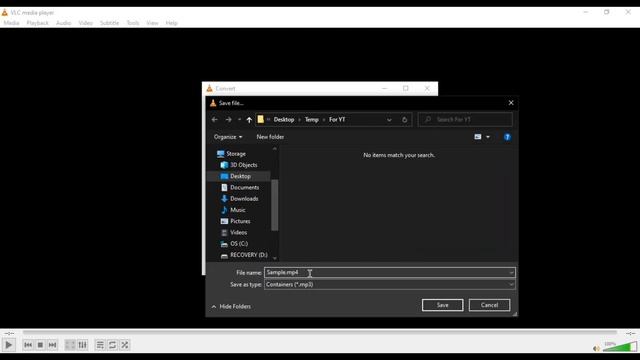Select Documents folder

point(244,187)
